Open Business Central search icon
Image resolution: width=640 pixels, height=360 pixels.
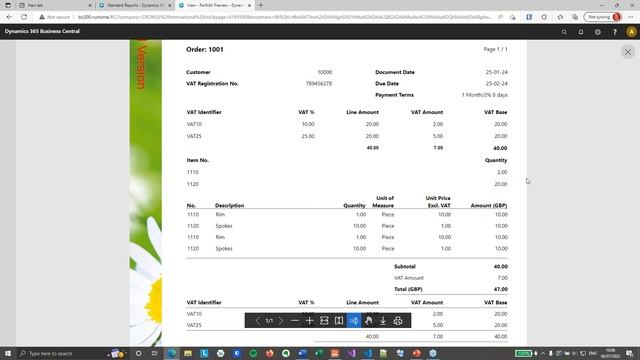(x=564, y=32)
